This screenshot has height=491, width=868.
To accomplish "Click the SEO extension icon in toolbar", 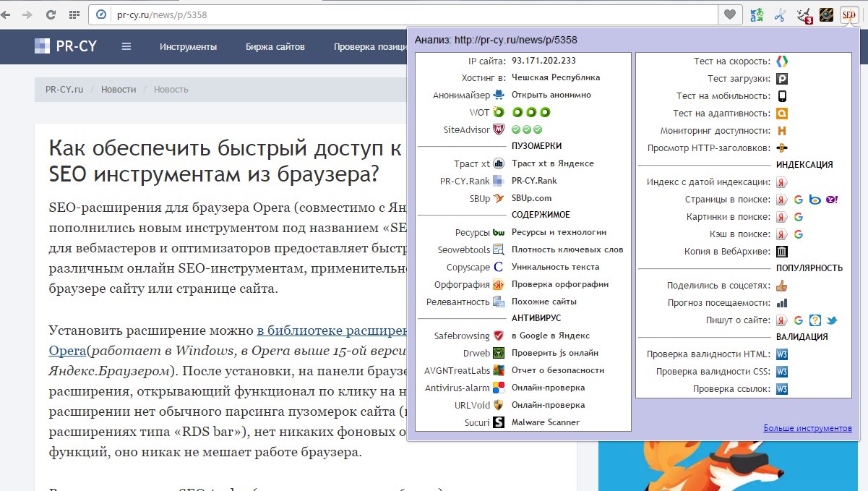I will tap(848, 14).
